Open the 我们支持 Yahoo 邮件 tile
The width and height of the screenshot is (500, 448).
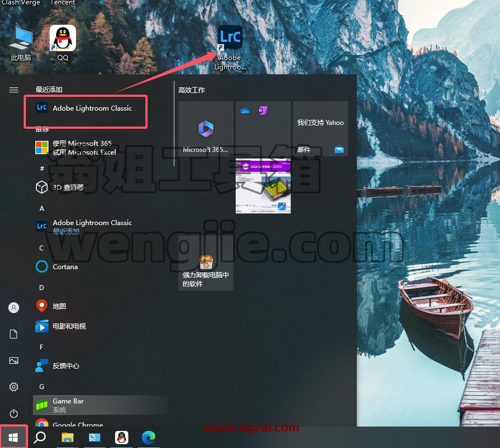point(320,129)
